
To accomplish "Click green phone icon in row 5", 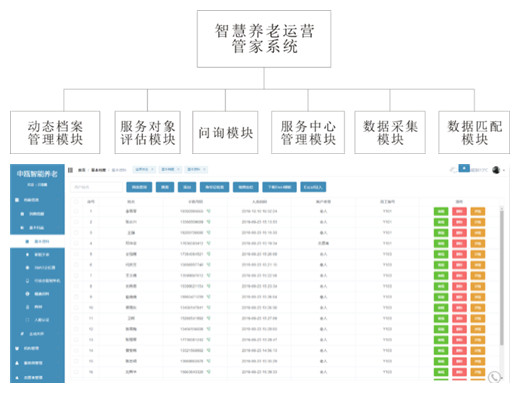I will click(x=208, y=254).
